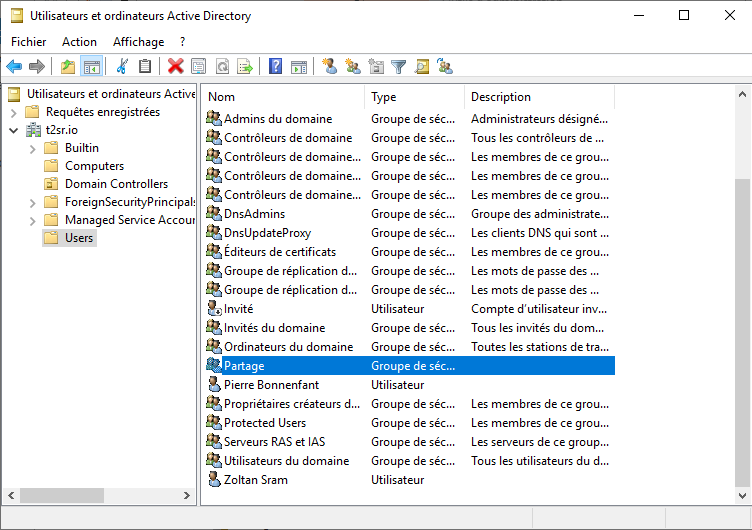Create a new user with toolbar icon
Image resolution: width=752 pixels, height=530 pixels.
point(329,66)
